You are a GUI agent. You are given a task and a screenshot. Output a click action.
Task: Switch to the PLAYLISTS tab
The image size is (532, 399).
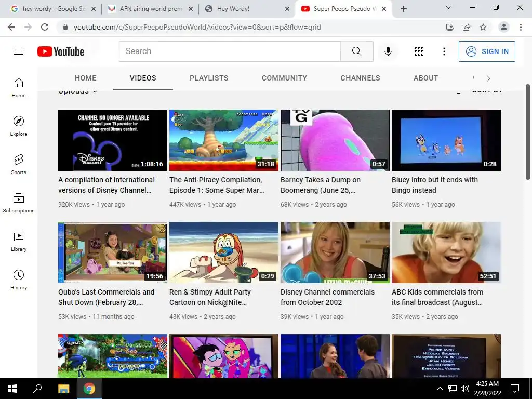[x=209, y=78]
